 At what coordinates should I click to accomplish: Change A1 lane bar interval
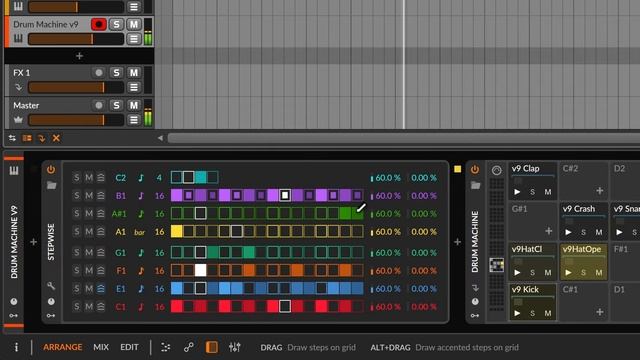140,232
